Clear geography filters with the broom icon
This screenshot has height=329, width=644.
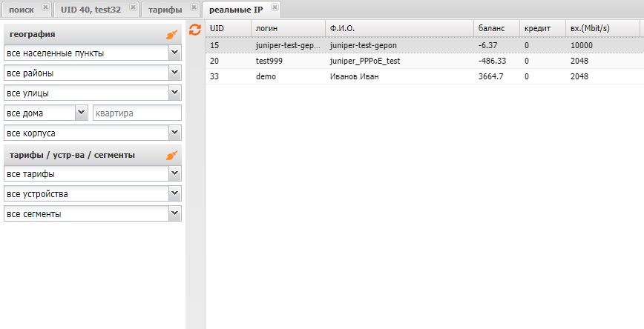click(x=172, y=35)
